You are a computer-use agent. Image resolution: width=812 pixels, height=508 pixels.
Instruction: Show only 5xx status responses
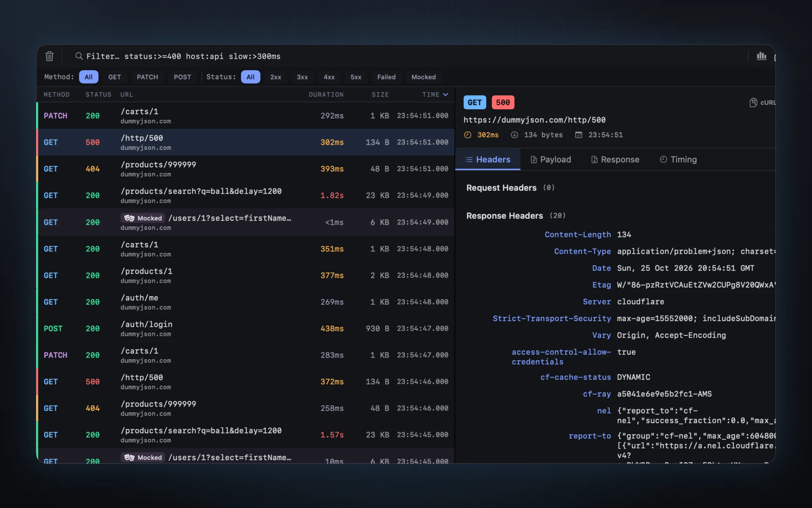[356, 77]
